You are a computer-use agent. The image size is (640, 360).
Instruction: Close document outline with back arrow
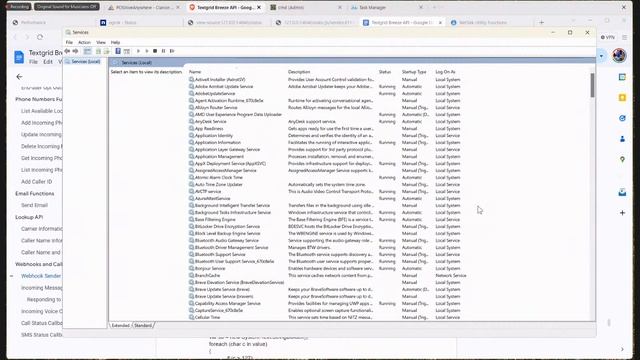(19, 77)
